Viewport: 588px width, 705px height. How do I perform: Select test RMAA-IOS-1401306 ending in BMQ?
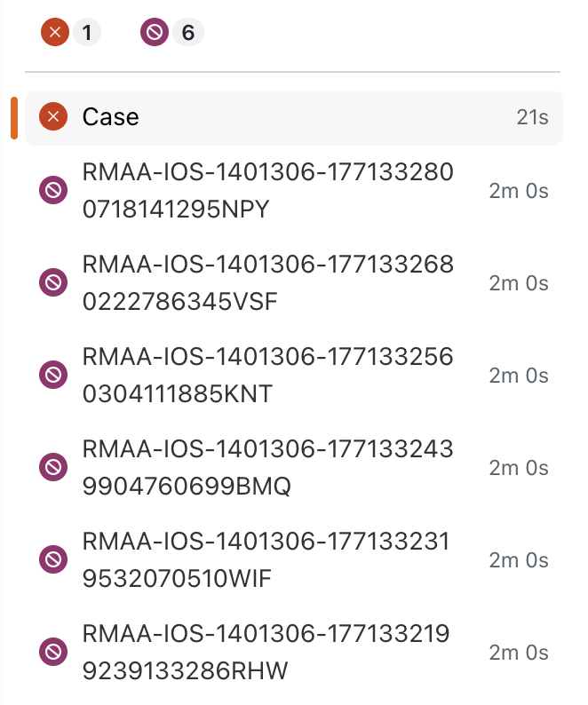(x=267, y=467)
